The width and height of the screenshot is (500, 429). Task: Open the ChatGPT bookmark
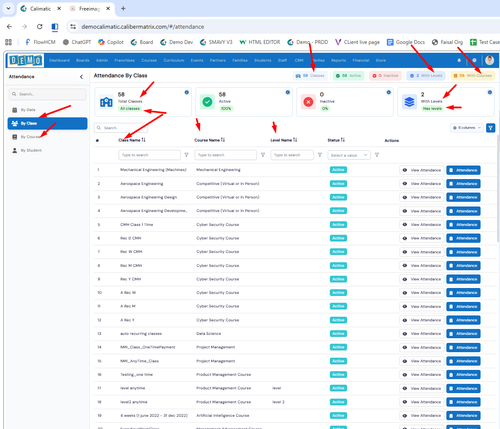(x=77, y=42)
